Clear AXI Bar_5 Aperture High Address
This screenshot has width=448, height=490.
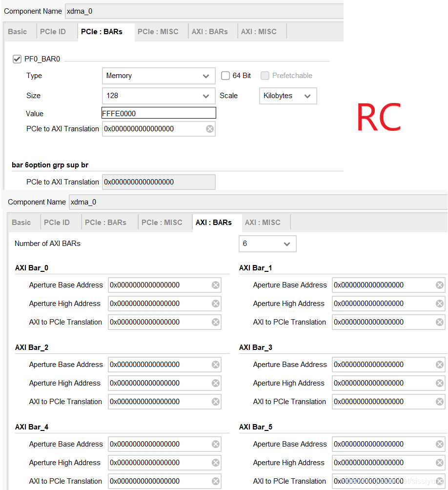[x=440, y=463]
